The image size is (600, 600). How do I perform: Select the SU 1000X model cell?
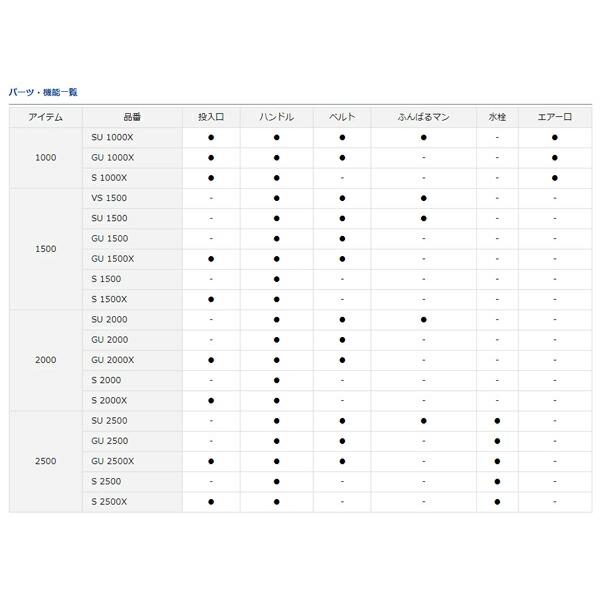click(x=111, y=137)
